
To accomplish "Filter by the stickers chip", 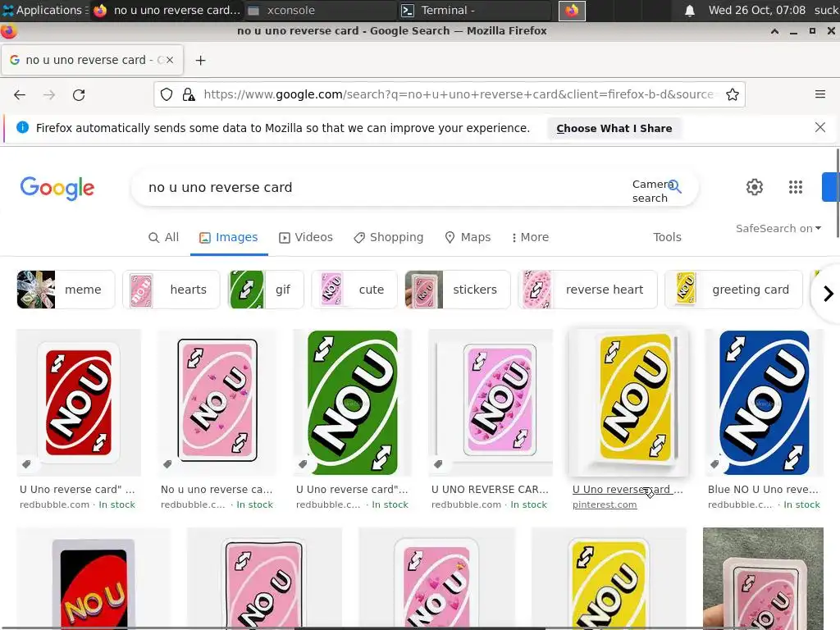I will 458,290.
